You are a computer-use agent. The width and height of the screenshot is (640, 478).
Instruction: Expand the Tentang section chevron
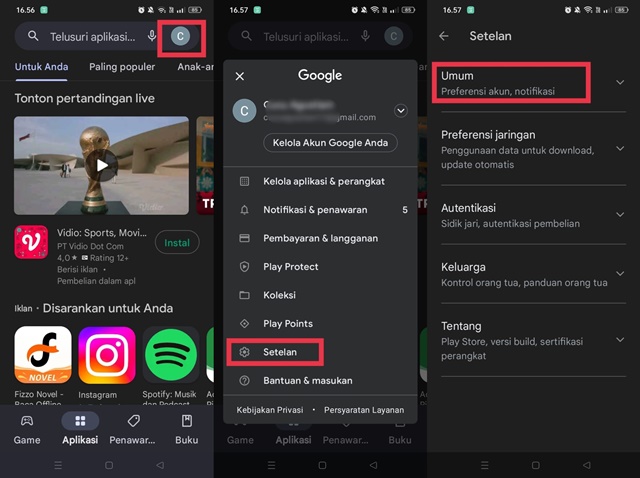click(x=620, y=340)
